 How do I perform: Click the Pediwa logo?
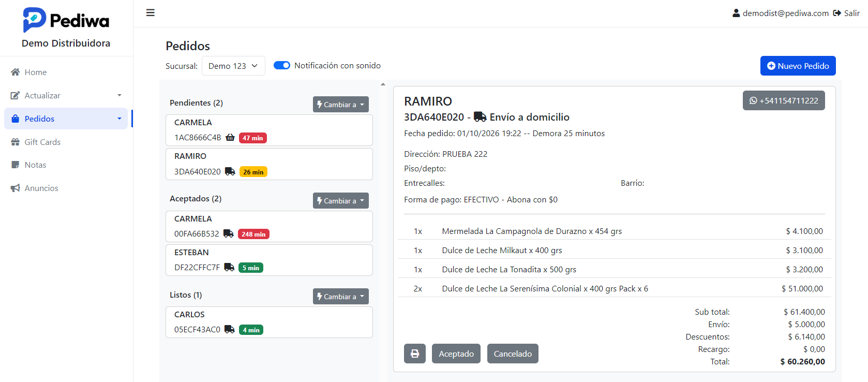click(66, 20)
